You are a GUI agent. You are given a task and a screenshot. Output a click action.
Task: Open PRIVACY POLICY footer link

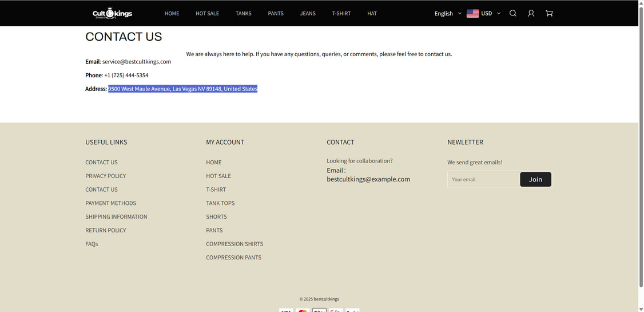(x=106, y=176)
